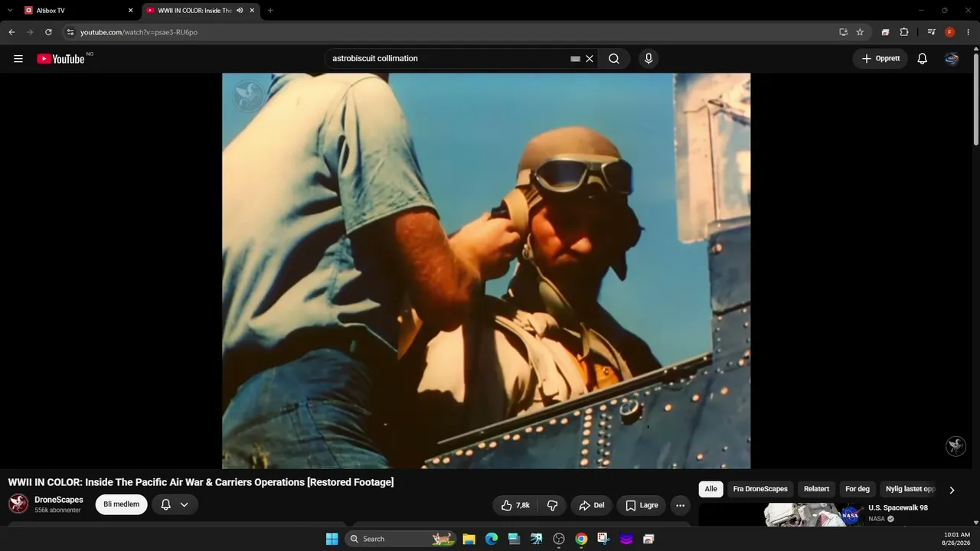The width and height of the screenshot is (980, 551).
Task: Click the address bar URL
Action: click(139, 32)
